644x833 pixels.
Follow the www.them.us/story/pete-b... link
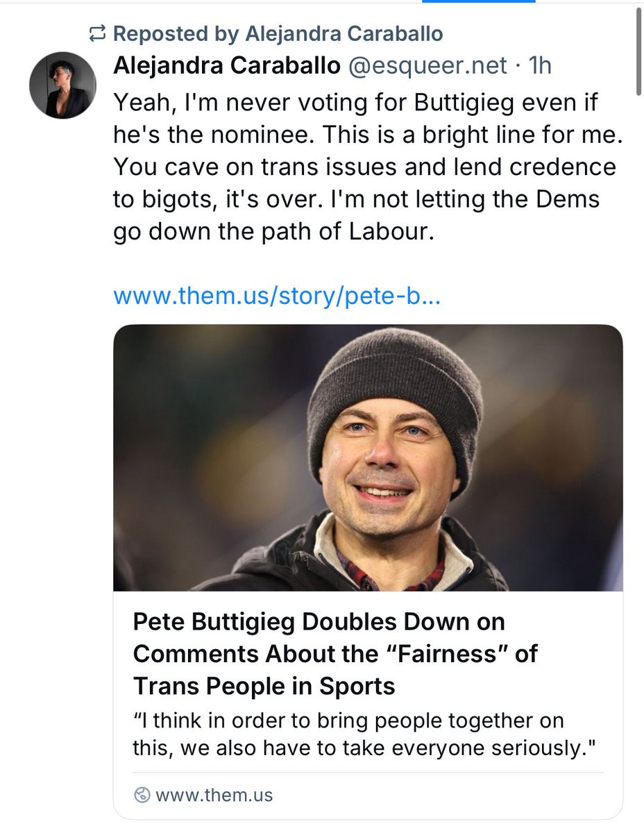(x=276, y=297)
